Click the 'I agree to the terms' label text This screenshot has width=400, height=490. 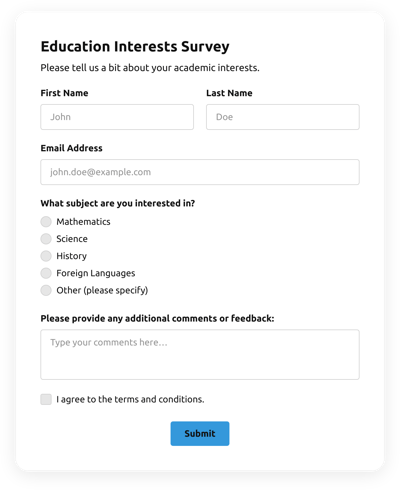pos(130,399)
